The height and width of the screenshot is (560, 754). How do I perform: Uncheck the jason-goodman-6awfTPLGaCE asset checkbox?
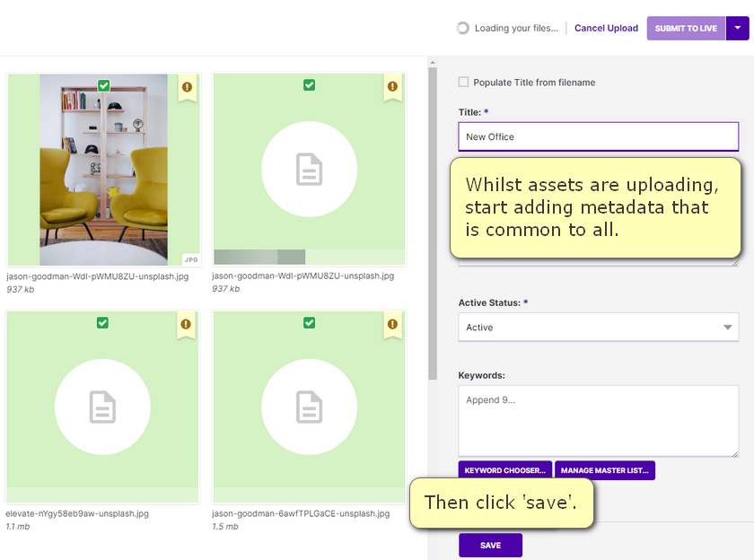coord(309,322)
